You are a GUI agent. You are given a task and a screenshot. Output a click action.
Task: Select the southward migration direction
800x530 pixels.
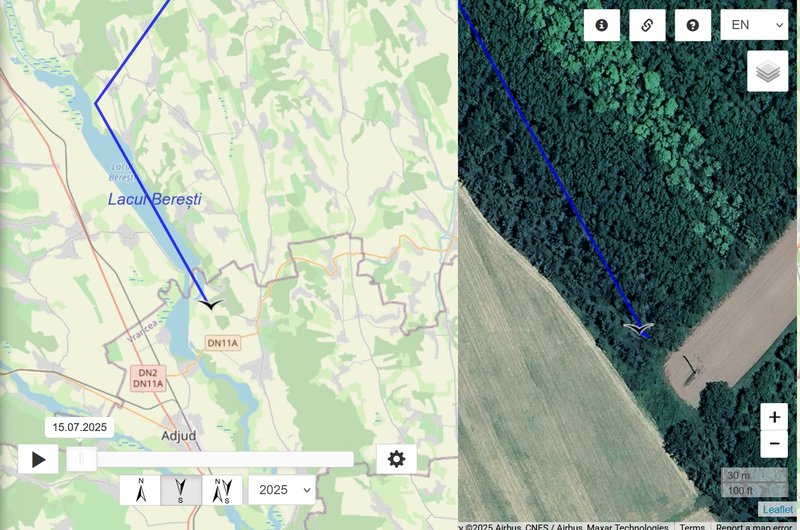[181, 490]
